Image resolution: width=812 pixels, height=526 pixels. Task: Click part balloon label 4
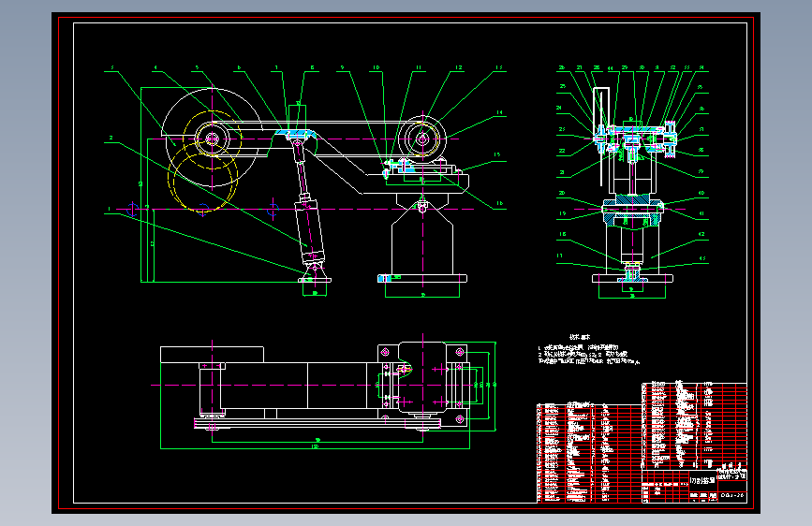tap(155, 67)
